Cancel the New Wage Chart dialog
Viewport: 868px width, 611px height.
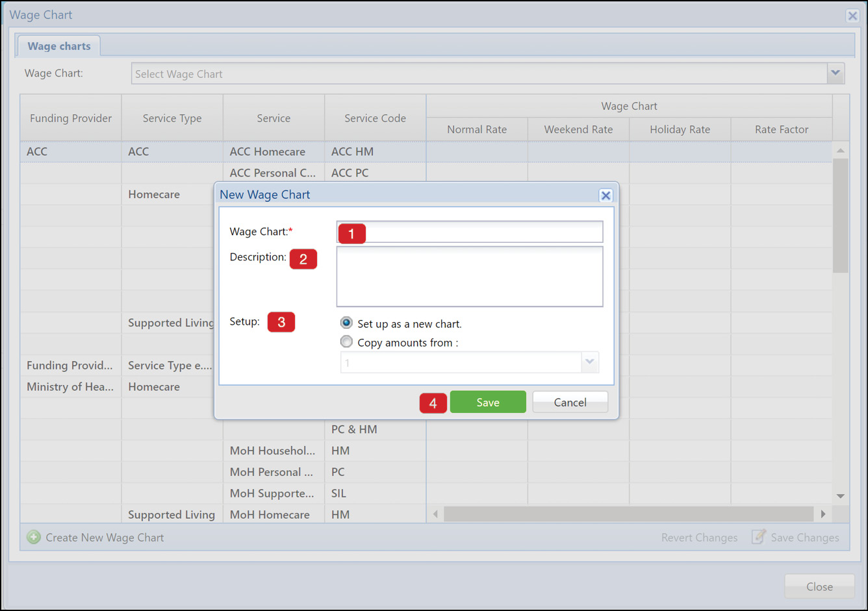570,402
